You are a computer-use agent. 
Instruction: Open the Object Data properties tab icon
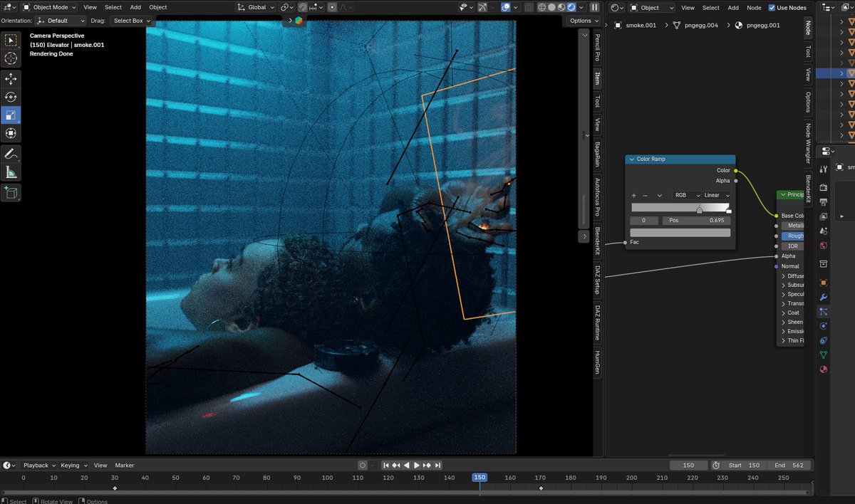(823, 355)
